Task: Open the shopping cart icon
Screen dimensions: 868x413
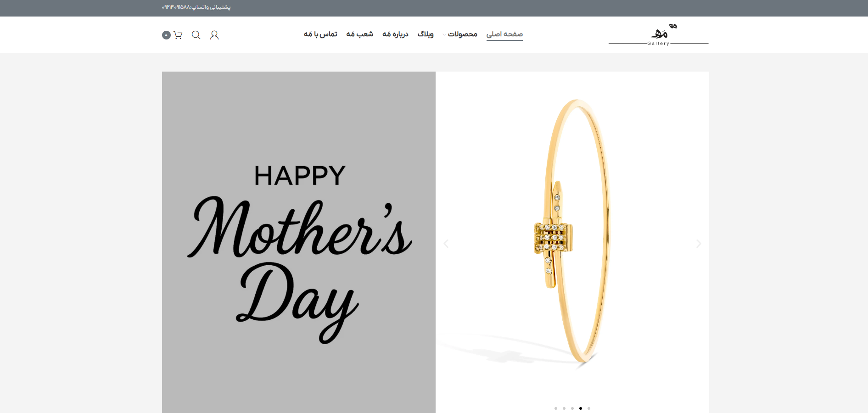Action: (178, 35)
